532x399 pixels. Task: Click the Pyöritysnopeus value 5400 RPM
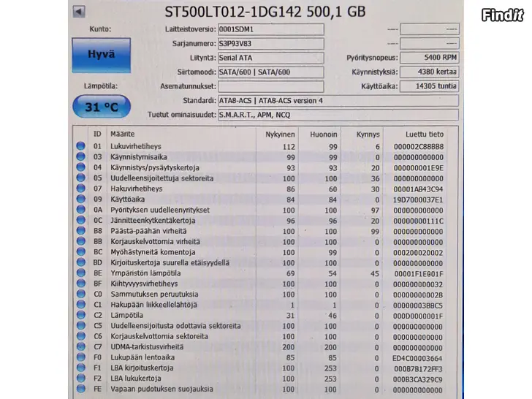point(430,57)
